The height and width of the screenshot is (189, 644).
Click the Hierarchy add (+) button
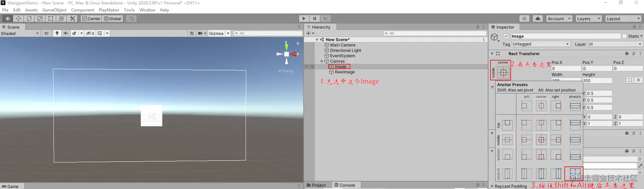[x=309, y=33]
